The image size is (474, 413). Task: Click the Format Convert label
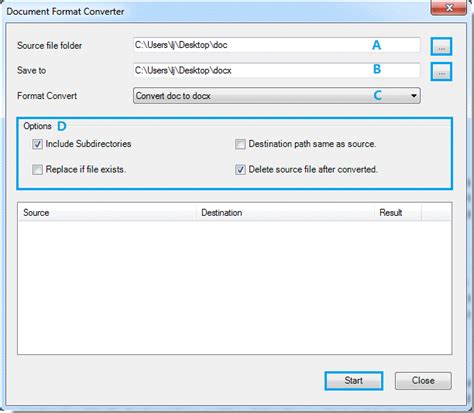(47, 96)
